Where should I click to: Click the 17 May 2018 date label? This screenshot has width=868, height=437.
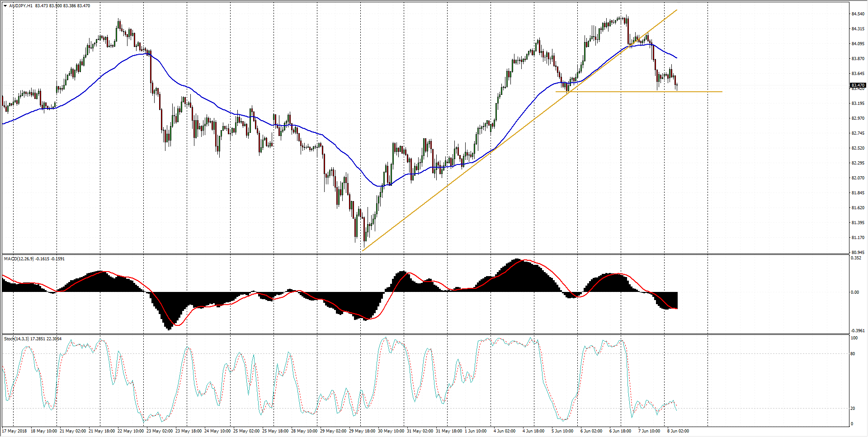click(14, 431)
